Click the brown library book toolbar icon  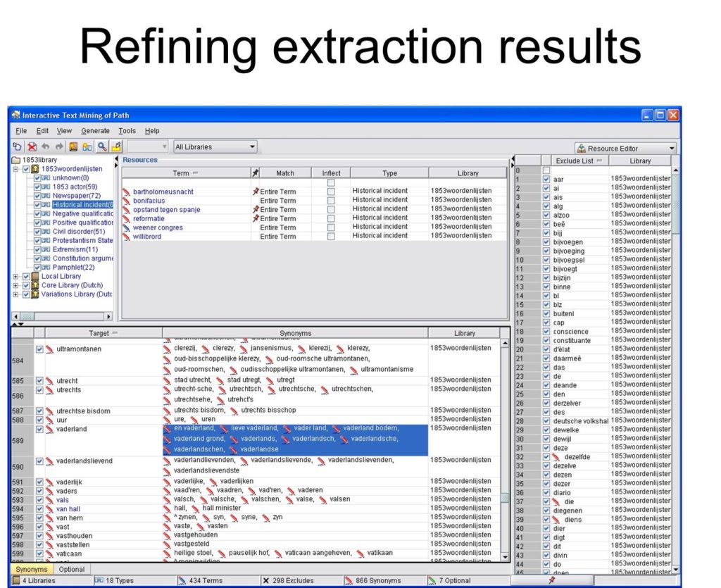coord(74,147)
